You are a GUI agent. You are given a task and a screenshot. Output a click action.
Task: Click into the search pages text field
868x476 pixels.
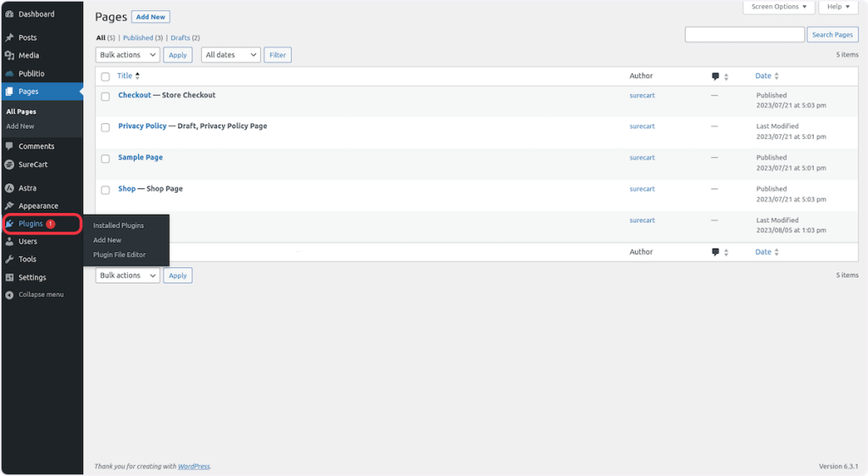744,35
